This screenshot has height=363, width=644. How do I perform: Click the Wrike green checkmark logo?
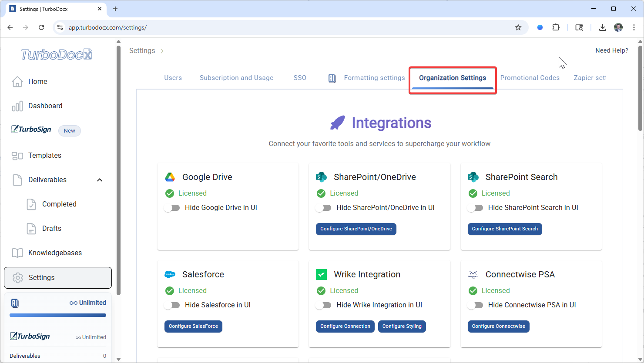pyautogui.click(x=321, y=274)
